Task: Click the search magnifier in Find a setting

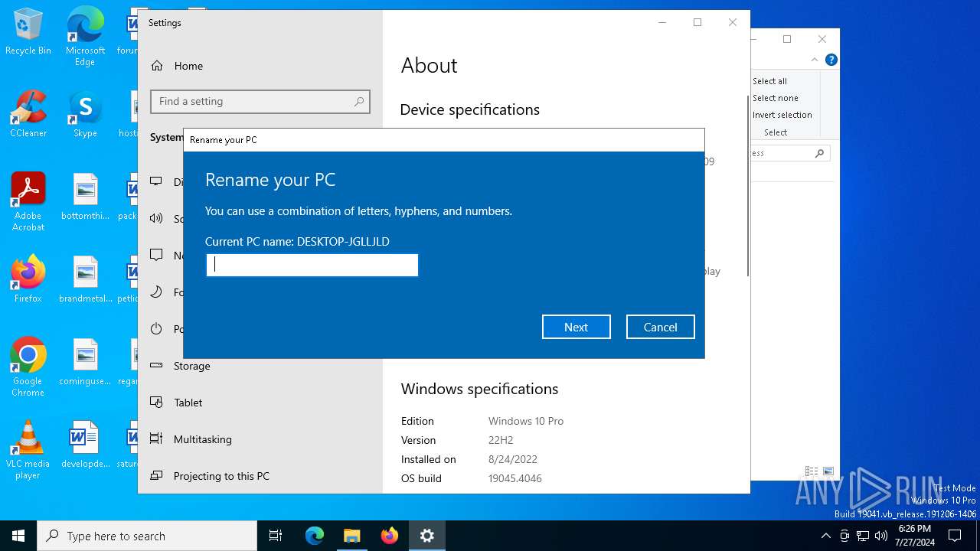Action: click(x=359, y=101)
